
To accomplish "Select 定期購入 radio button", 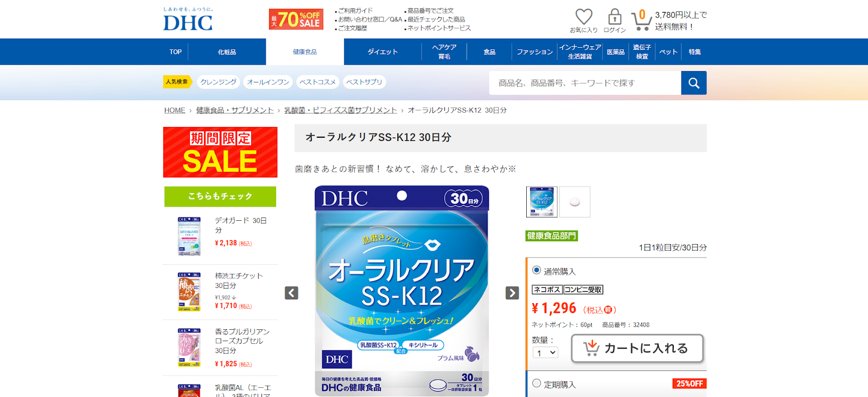I will pos(537,383).
